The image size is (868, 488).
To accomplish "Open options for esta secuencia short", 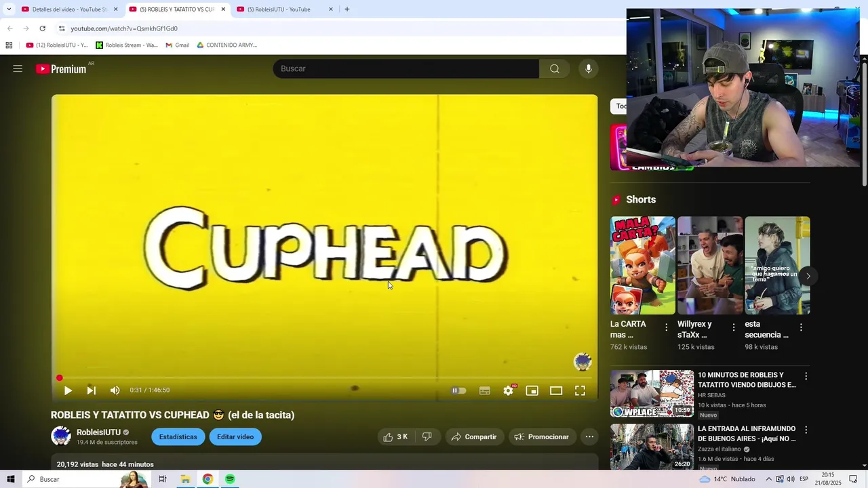I will [x=801, y=327].
